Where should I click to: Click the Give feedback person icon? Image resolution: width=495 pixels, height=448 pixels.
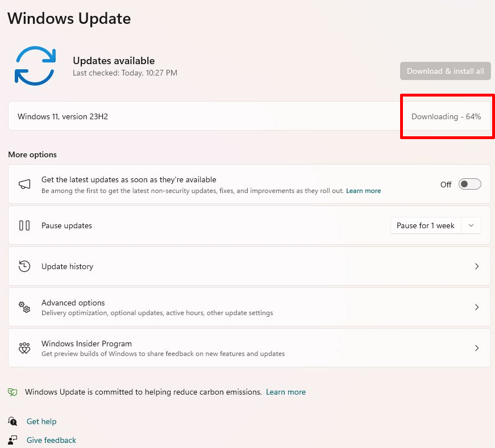tap(13, 440)
